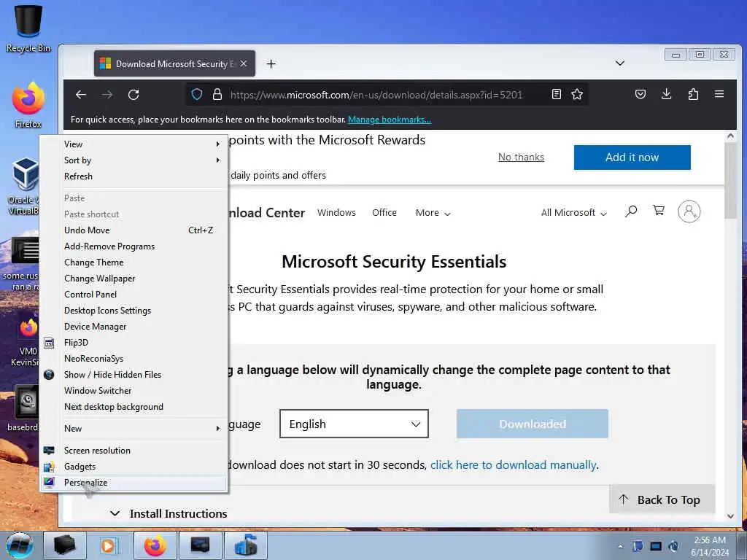
Task: Expand the New submenu
Action: (x=133, y=428)
